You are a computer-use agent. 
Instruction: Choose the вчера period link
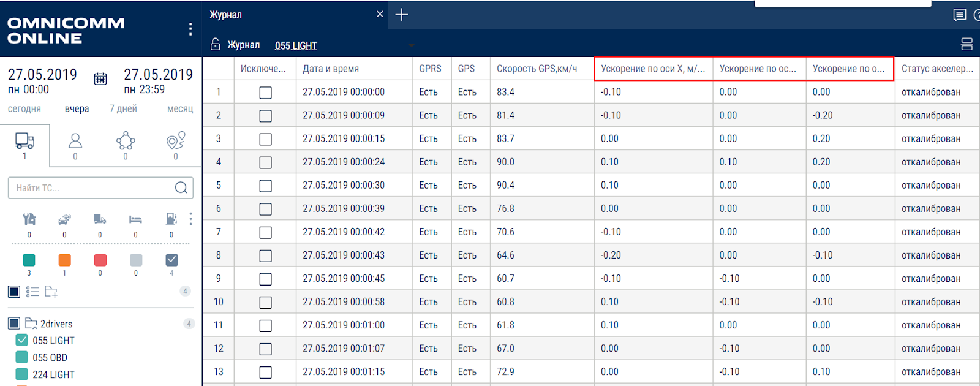(77, 108)
